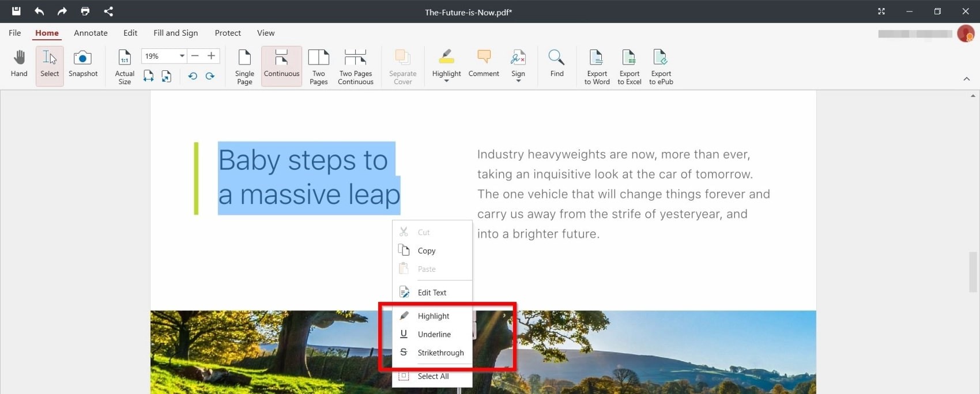Expand the Highlight tool dropdown arrow

446,81
